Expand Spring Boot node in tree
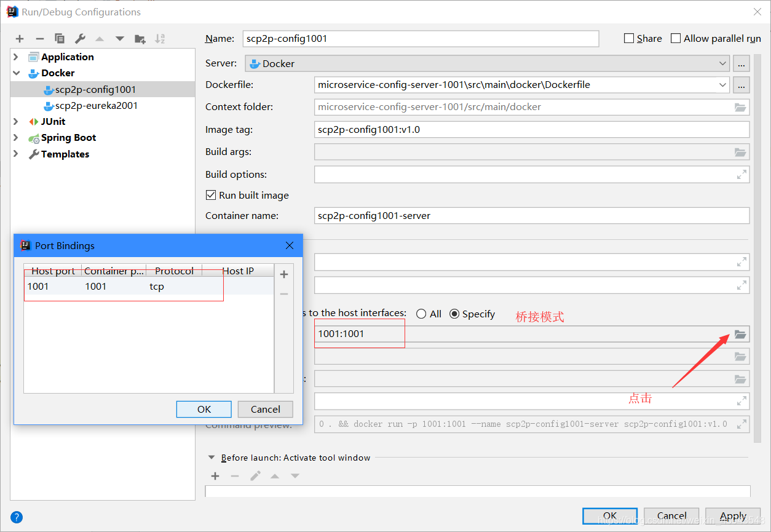The image size is (771, 532). tap(16, 138)
